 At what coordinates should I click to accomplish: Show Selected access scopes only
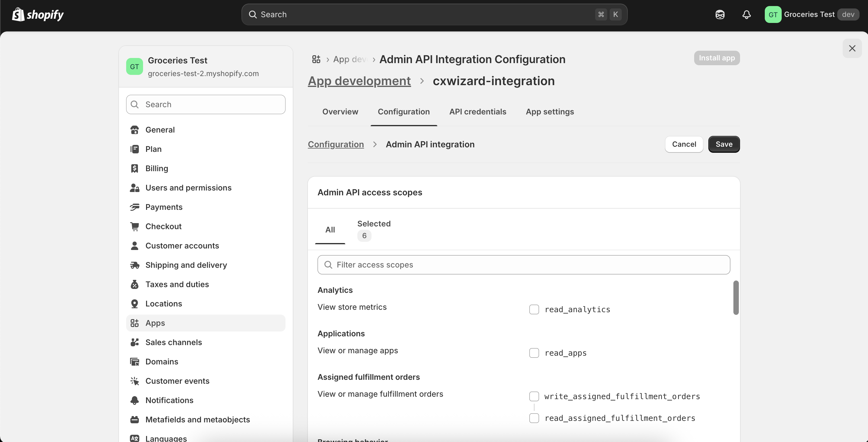(374, 229)
